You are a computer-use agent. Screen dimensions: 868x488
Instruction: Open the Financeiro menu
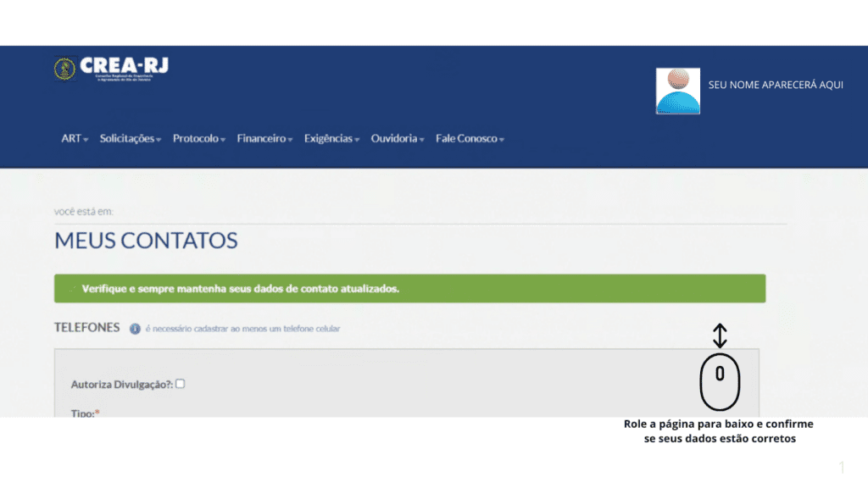point(264,139)
